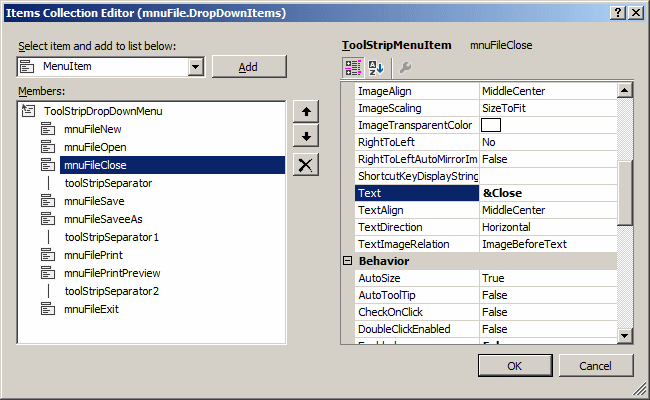Click the icon beside mnuFileSaveeAs
650x400 pixels.
click(48, 219)
